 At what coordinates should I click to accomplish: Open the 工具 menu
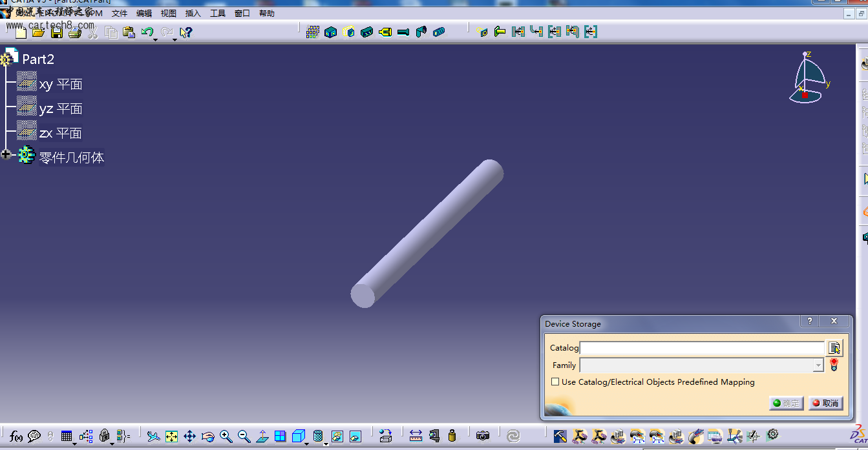[x=218, y=13]
